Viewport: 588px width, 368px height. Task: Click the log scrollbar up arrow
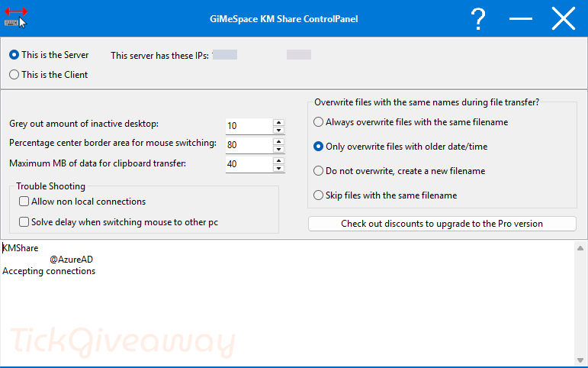pyautogui.click(x=580, y=248)
